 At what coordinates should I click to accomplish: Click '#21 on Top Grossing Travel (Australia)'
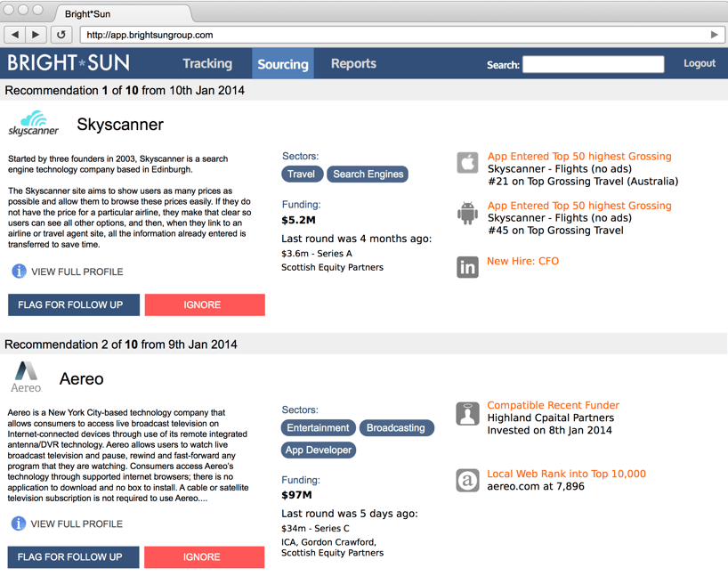(x=583, y=182)
